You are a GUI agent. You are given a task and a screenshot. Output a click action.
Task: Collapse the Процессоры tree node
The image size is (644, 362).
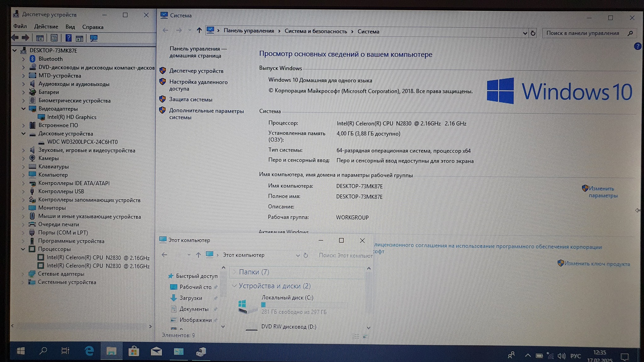(x=23, y=249)
